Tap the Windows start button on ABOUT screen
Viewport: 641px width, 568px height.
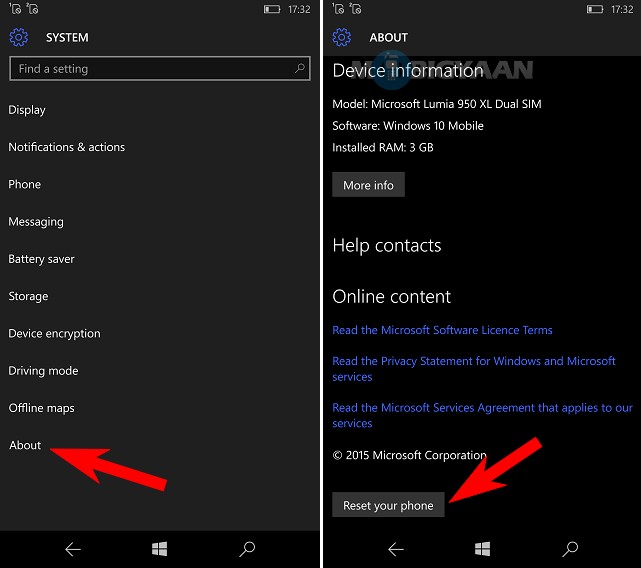(x=482, y=549)
